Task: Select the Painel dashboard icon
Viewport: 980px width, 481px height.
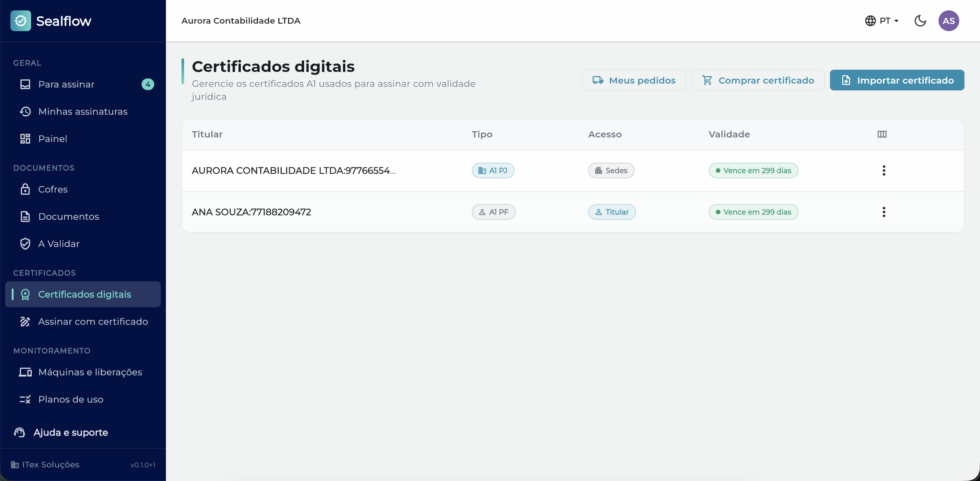Action: click(x=25, y=138)
